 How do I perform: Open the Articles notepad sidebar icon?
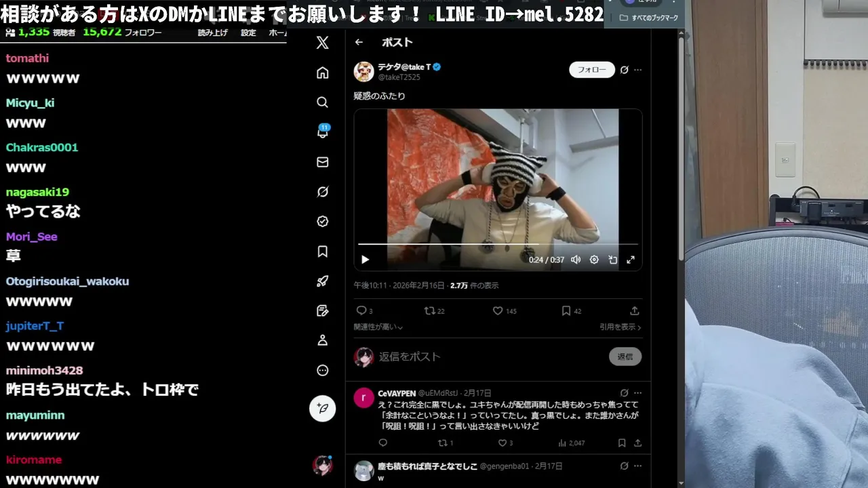point(323,310)
